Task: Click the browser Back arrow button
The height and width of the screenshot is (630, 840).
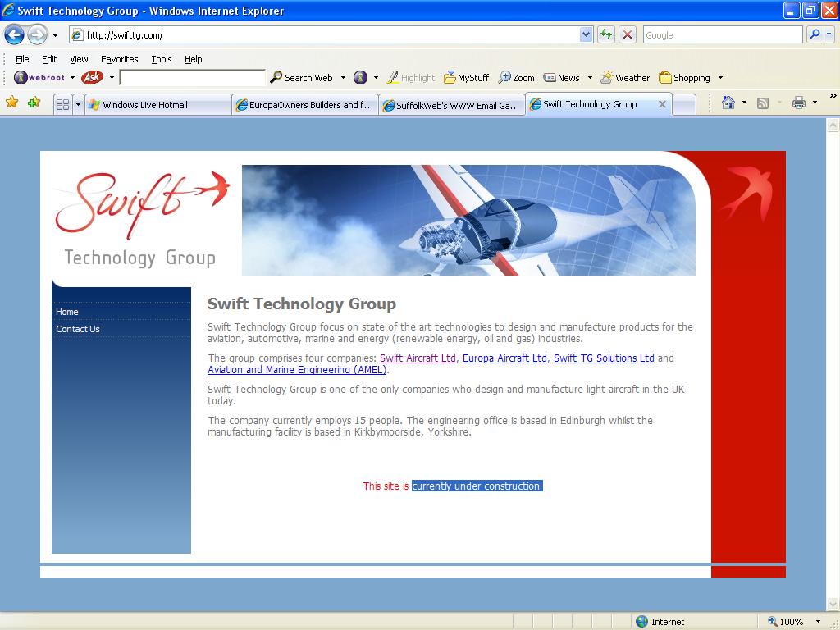Action: pyautogui.click(x=14, y=34)
